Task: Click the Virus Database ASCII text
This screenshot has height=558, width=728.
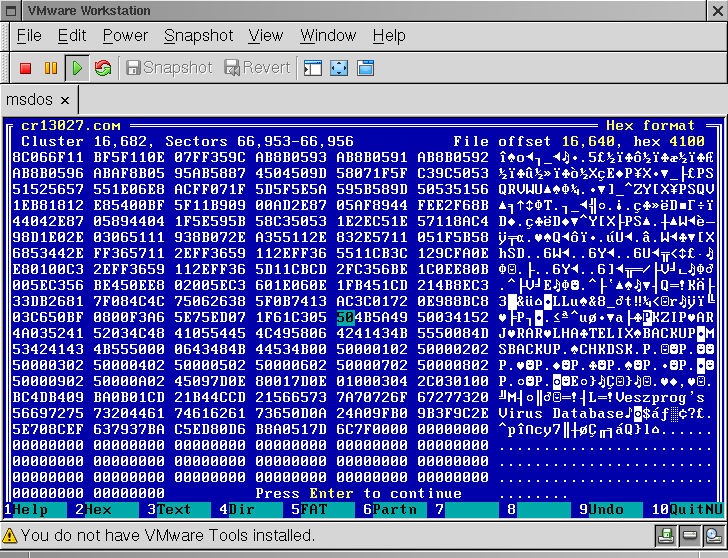Action: tap(561, 414)
